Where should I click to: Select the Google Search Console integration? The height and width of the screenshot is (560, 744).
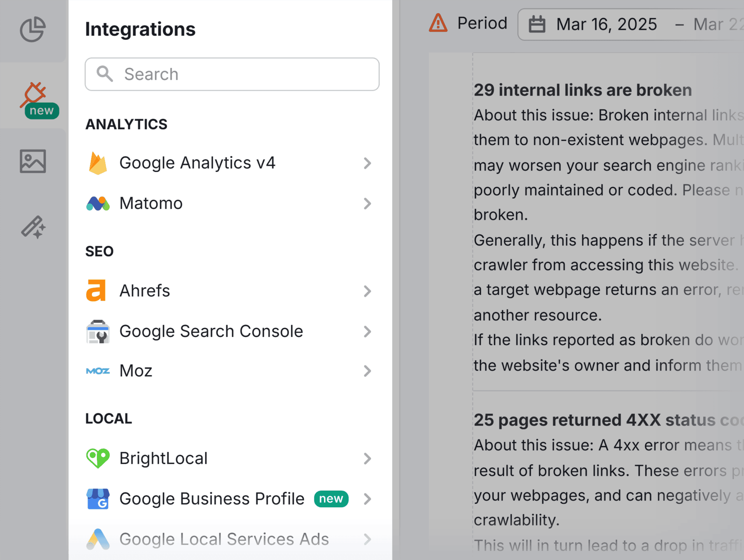point(231,331)
